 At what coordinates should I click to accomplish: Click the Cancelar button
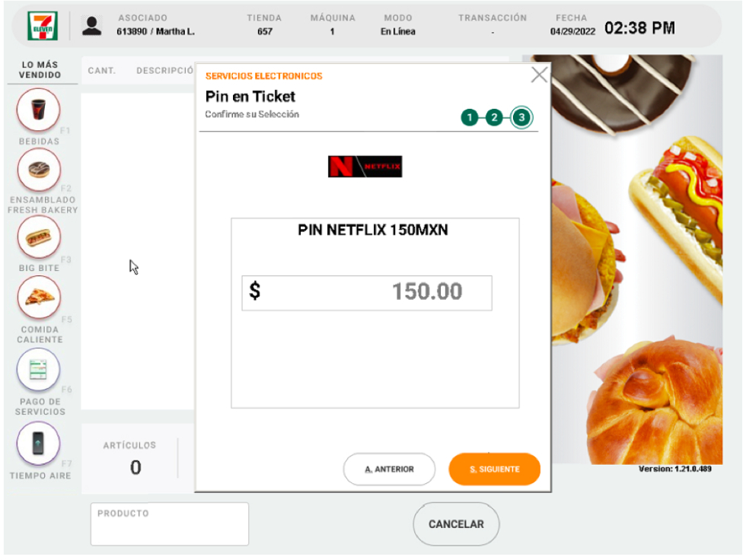click(456, 524)
